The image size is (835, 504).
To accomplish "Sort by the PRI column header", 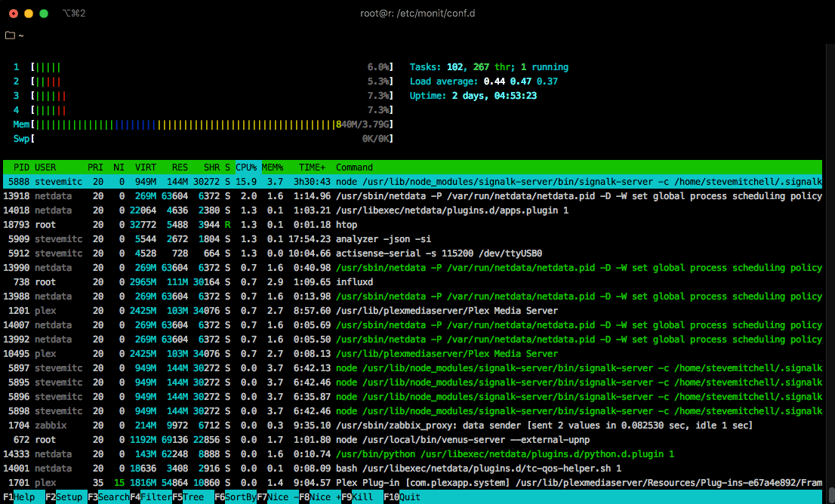I will pos(95,167).
